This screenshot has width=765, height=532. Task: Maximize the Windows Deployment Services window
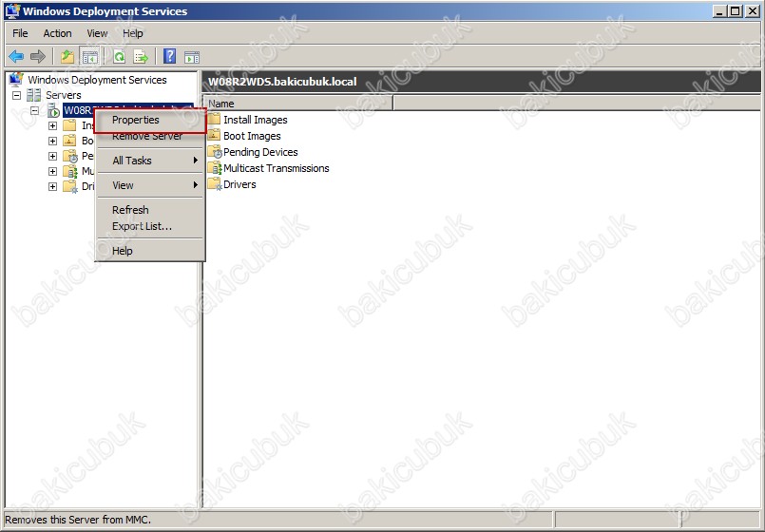(736, 10)
